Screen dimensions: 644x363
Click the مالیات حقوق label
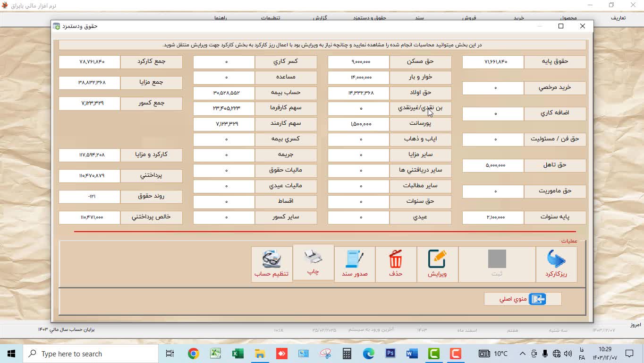click(x=286, y=170)
